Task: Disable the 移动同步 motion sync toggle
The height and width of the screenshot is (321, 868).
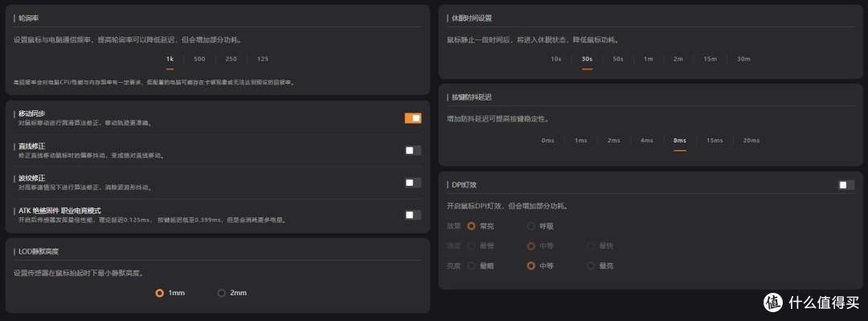Action: tap(413, 118)
